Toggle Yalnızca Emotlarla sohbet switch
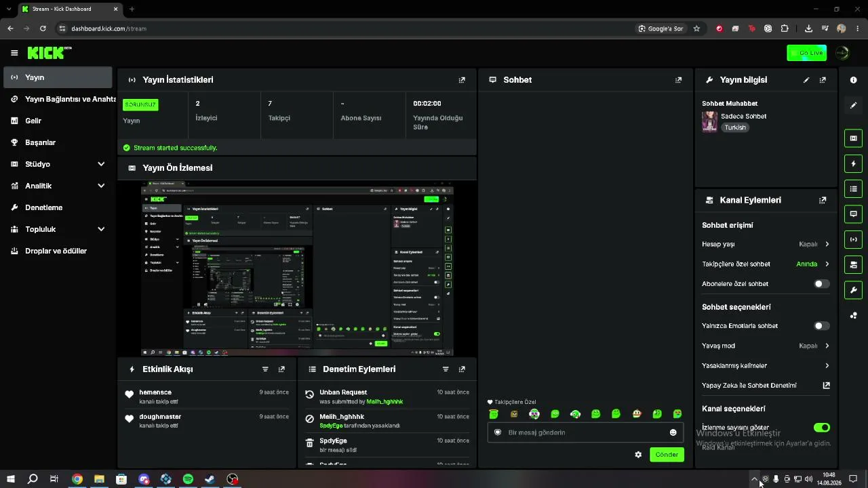The height and width of the screenshot is (488, 868). 821,326
